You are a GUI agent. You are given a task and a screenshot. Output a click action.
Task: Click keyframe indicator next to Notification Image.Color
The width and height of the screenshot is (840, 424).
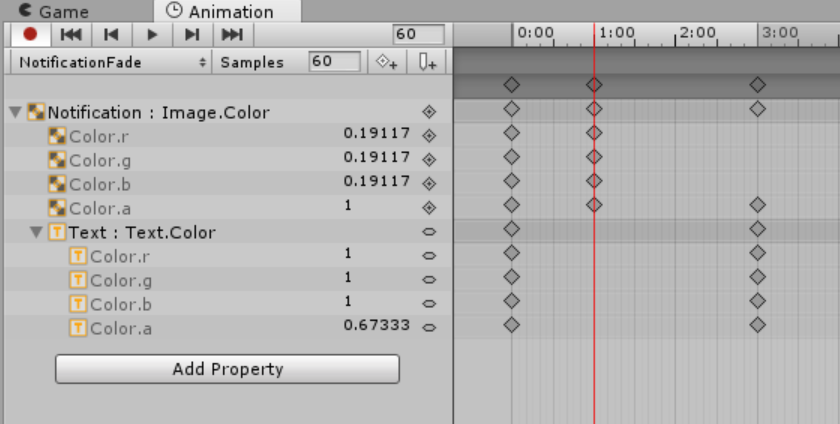(x=429, y=112)
